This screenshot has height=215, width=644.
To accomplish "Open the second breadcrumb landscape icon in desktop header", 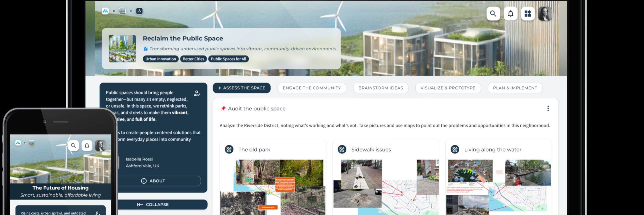I will [122, 11].
